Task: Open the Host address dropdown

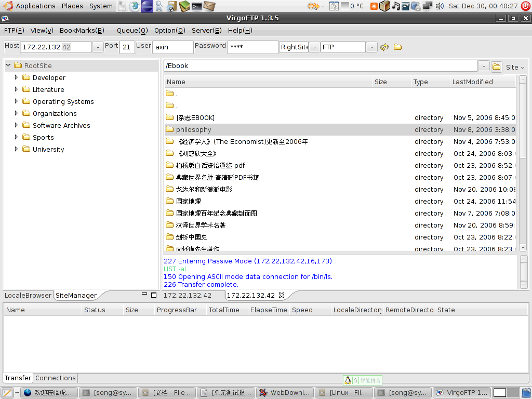Action: click(98, 47)
